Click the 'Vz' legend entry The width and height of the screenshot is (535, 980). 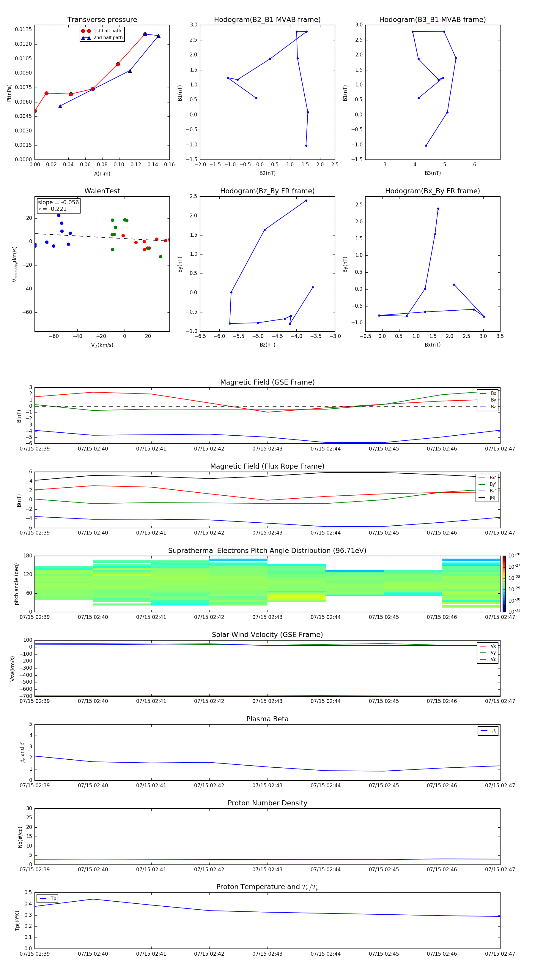488,659
